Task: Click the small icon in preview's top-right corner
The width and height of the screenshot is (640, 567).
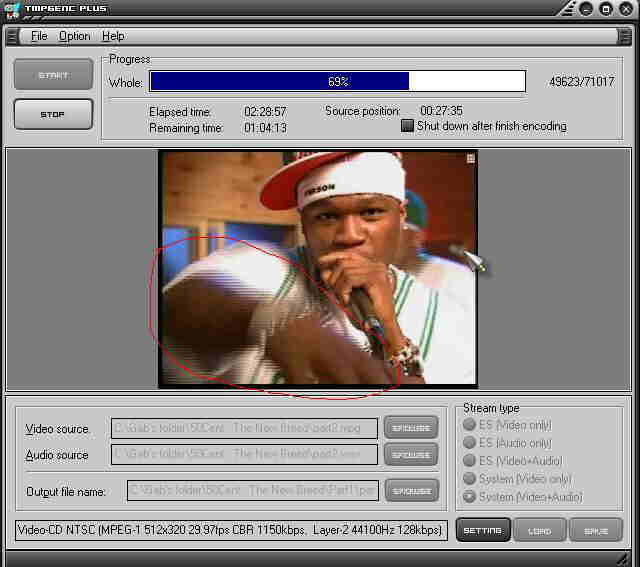Action: point(471,158)
